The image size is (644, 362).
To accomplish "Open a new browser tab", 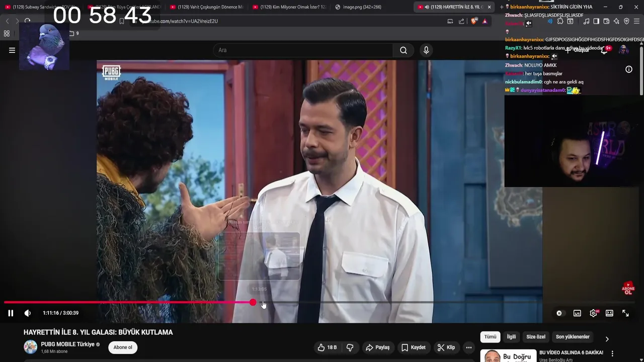I will (502, 7).
